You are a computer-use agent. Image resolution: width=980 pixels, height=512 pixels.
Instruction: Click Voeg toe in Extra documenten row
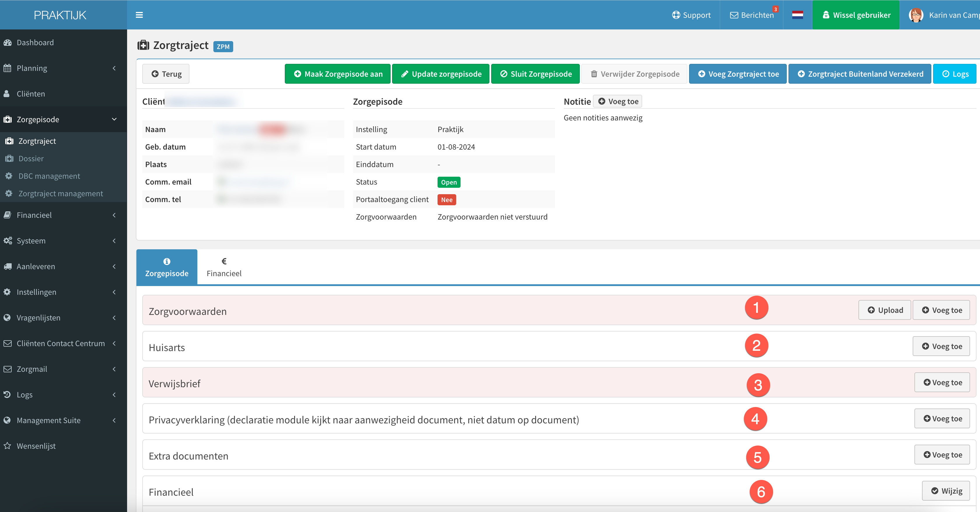[942, 455]
